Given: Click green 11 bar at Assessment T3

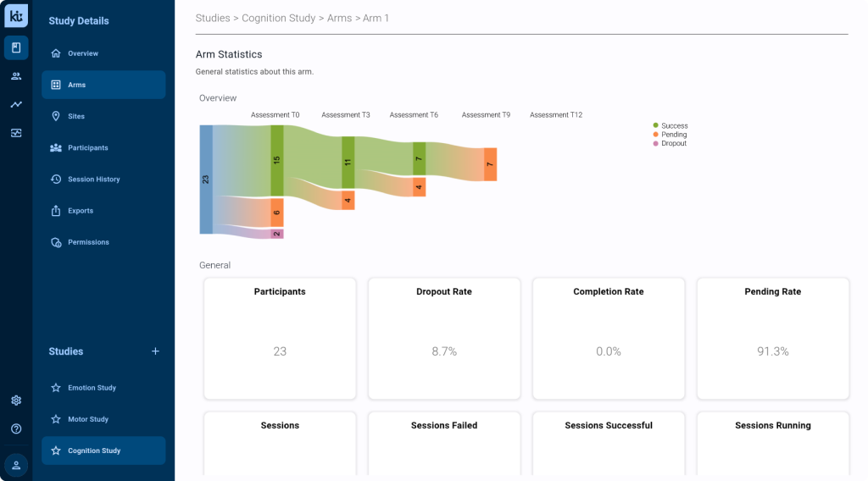Looking at the screenshot, I should [348, 162].
